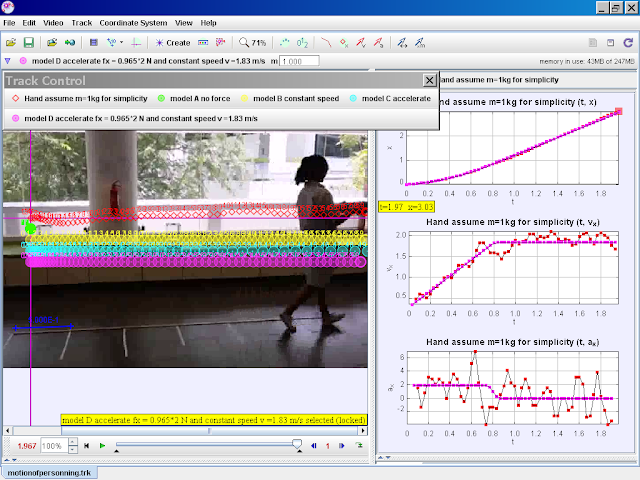Screen dimensions: 640x480
Task: Click the 1.967 time readout
Action: click(x=27, y=446)
